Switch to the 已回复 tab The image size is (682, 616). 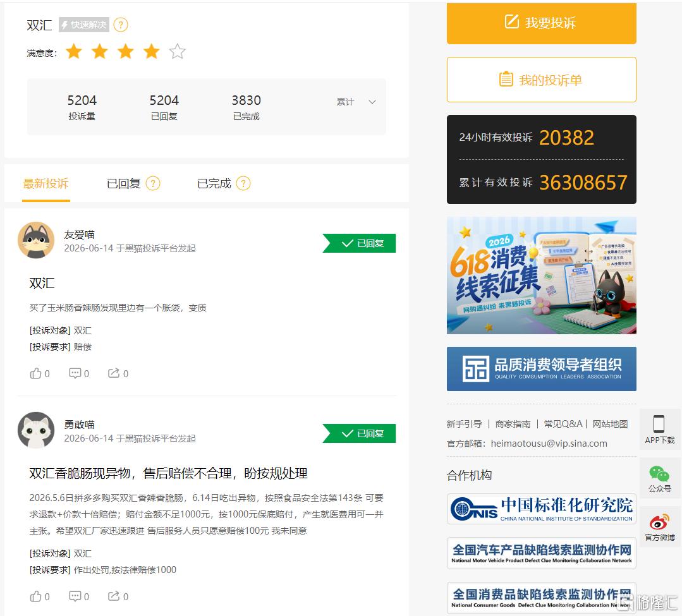123,183
